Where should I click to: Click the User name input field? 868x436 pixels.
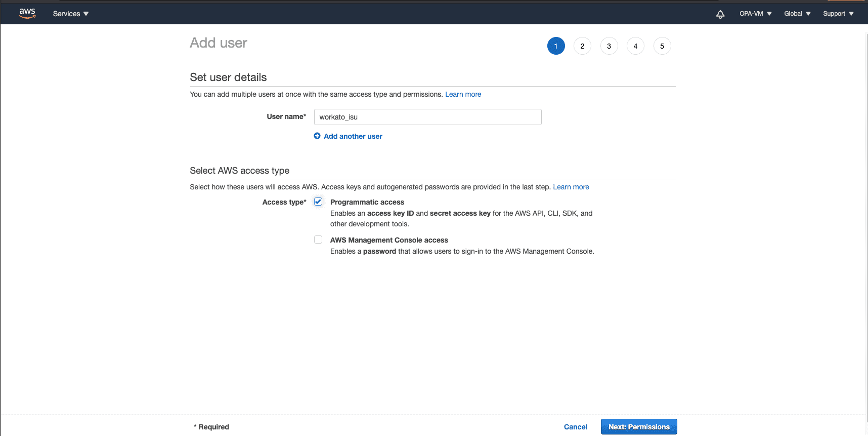pyautogui.click(x=427, y=117)
